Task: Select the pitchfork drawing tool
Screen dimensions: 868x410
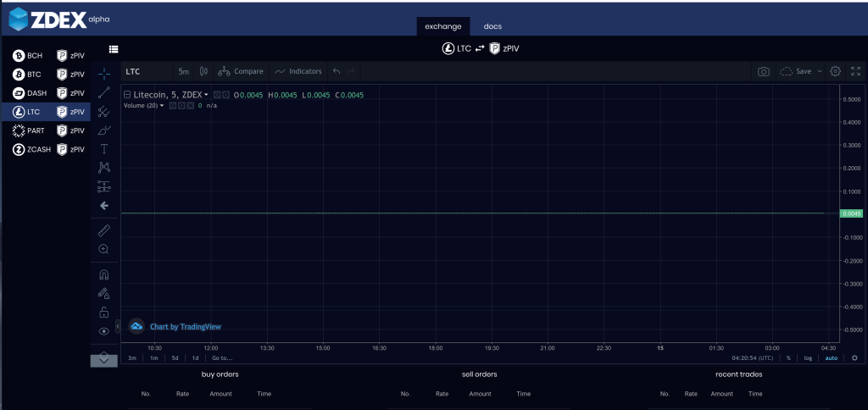Action: (103, 111)
